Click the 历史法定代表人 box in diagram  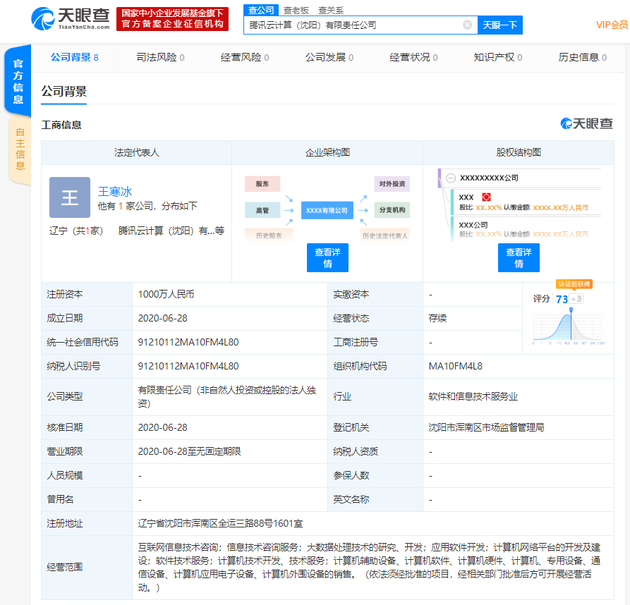tap(385, 235)
